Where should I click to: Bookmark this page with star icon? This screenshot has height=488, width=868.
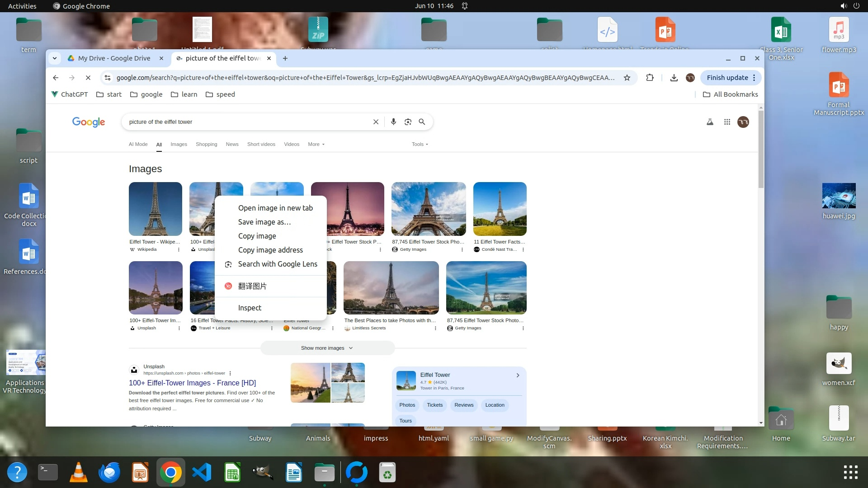(x=627, y=78)
